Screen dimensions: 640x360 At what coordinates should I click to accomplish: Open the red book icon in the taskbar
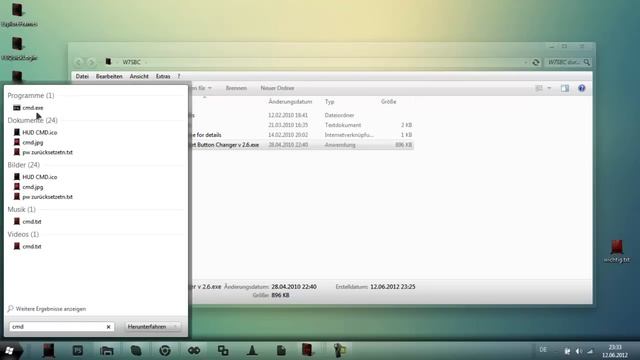point(307,350)
